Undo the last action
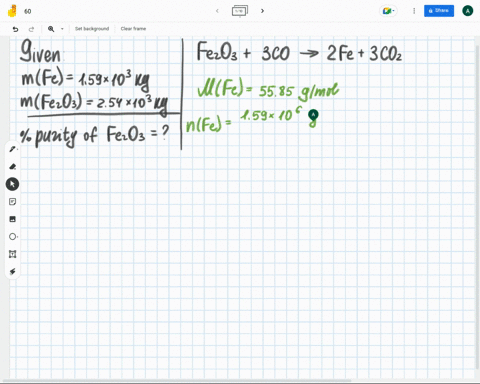 coord(15,29)
